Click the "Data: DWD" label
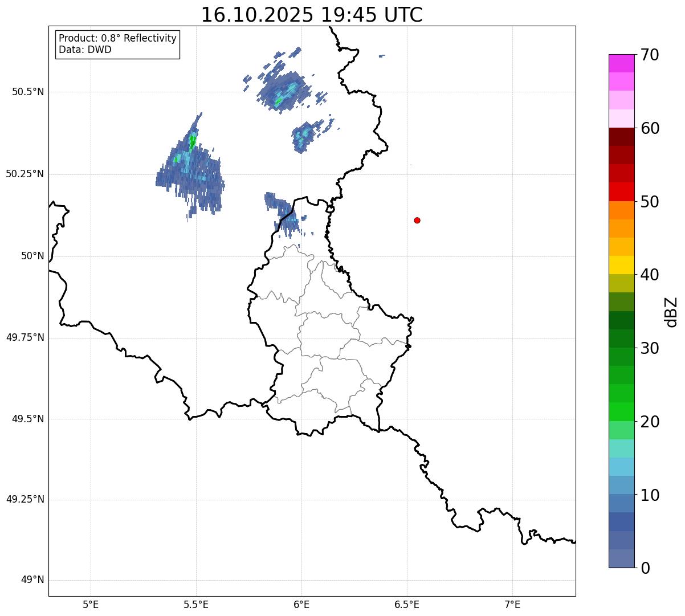 [85, 50]
